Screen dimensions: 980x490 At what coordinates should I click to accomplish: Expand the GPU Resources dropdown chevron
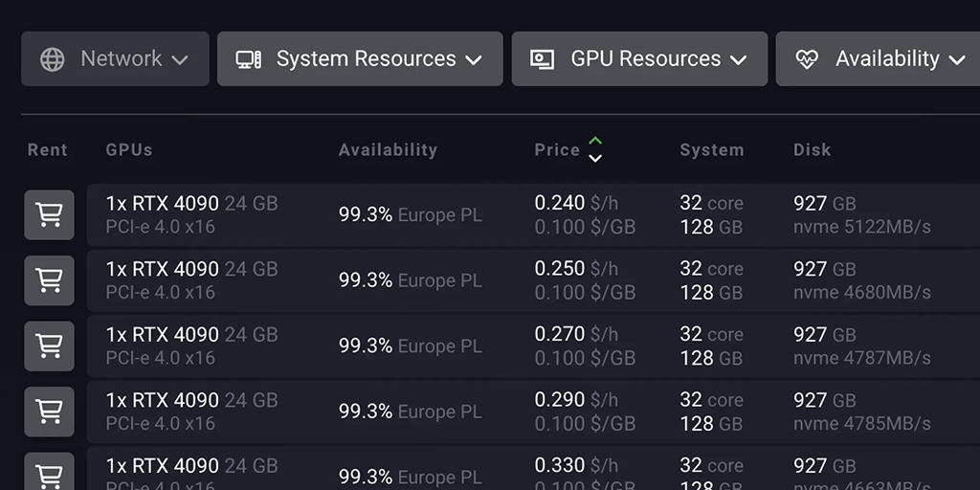pyautogui.click(x=738, y=60)
